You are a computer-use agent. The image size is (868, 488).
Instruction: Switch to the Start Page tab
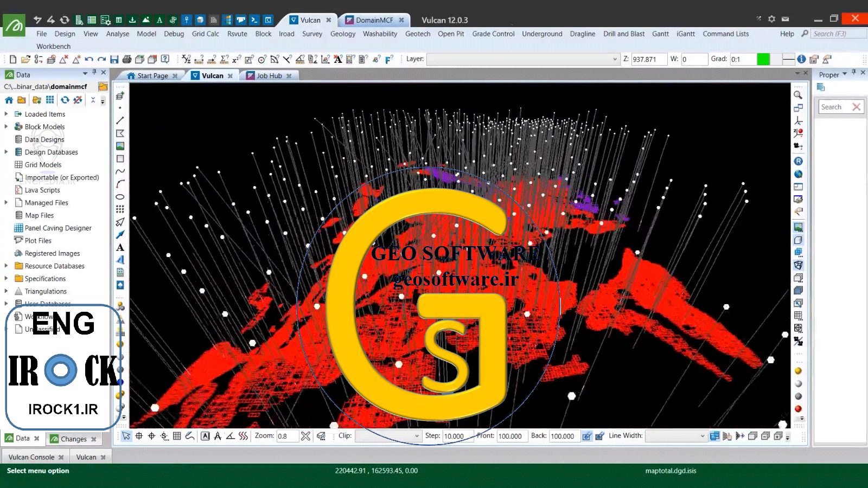click(152, 76)
